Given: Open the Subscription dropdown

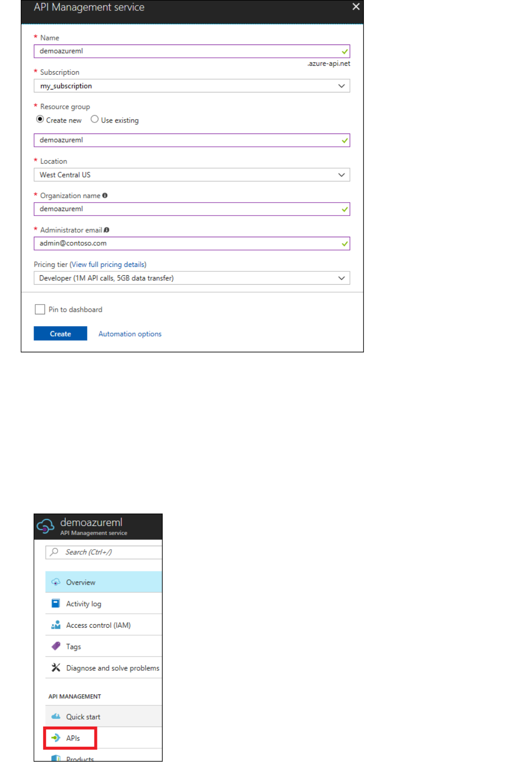Looking at the screenshot, I should 192,86.
